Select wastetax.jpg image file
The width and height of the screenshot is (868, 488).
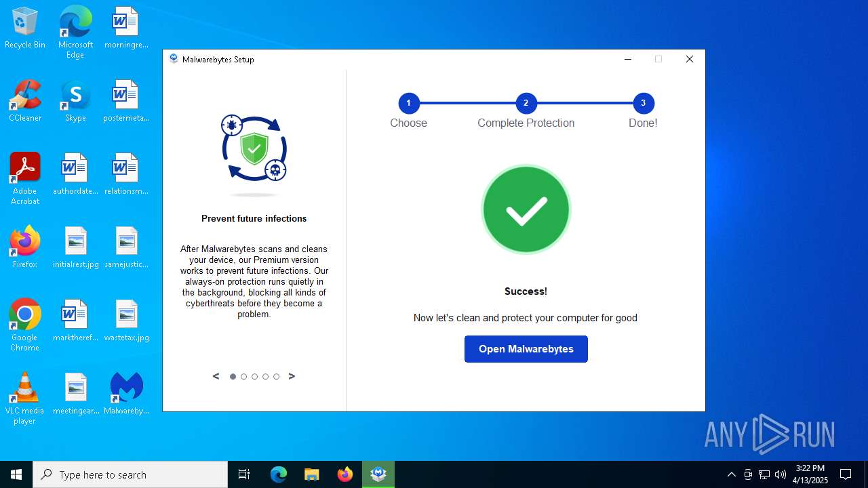pos(126,321)
